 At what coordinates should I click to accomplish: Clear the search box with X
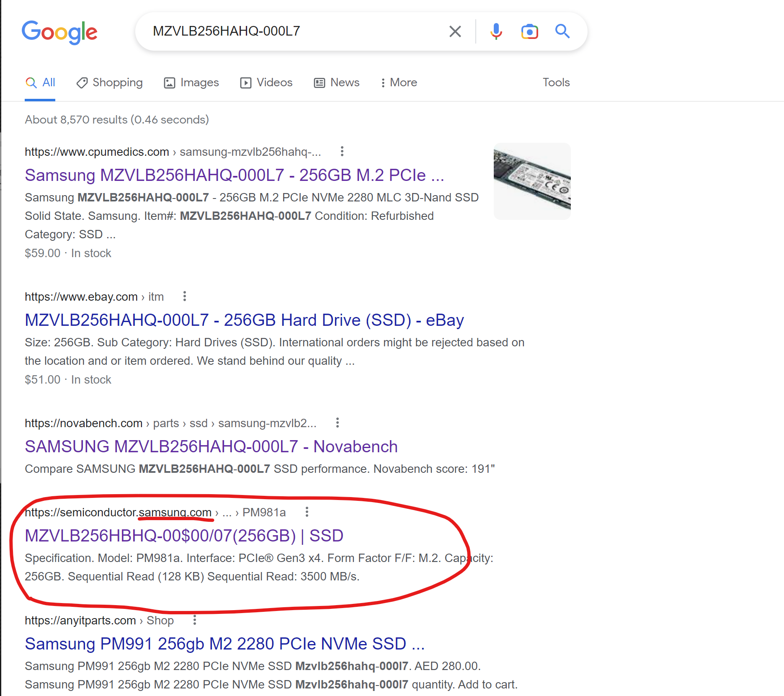(455, 31)
